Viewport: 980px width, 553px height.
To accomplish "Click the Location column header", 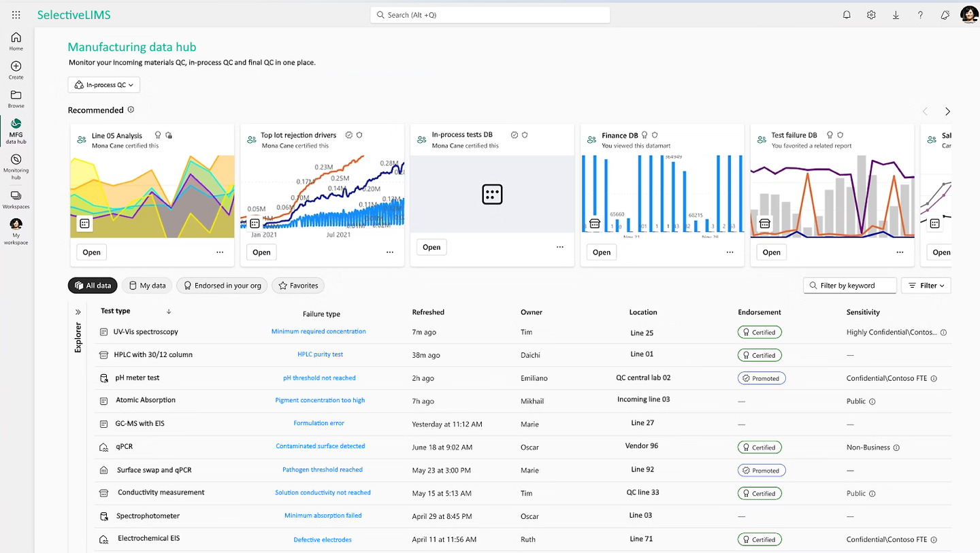I will coord(643,312).
